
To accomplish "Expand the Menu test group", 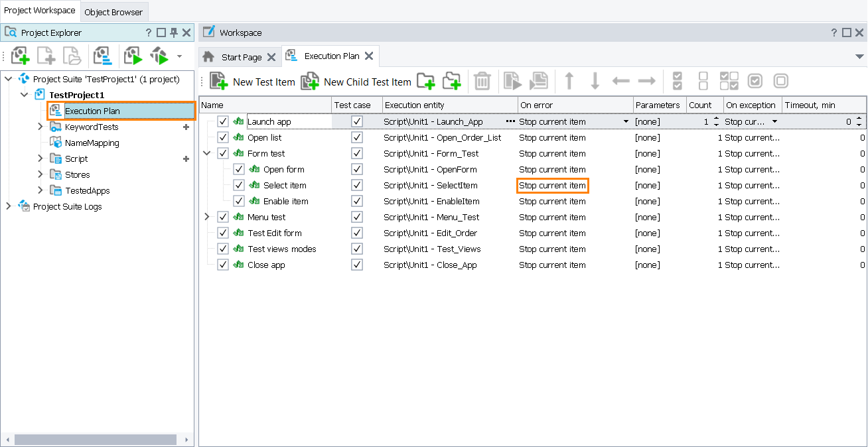I will pos(206,217).
